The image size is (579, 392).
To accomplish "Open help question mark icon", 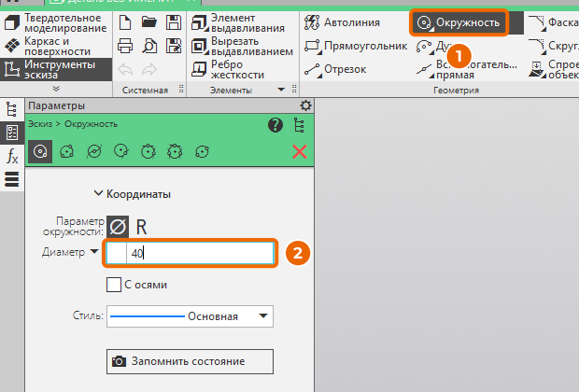I will tap(275, 125).
